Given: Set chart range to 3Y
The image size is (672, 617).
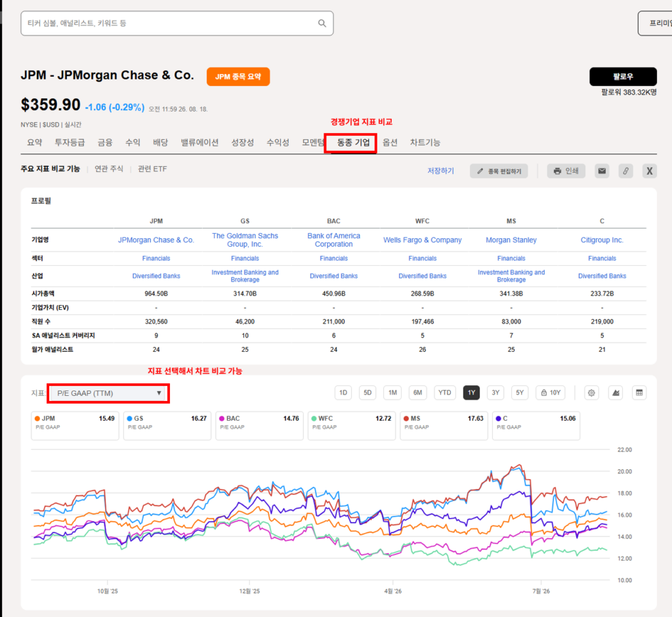Looking at the screenshot, I should pyautogui.click(x=495, y=393).
